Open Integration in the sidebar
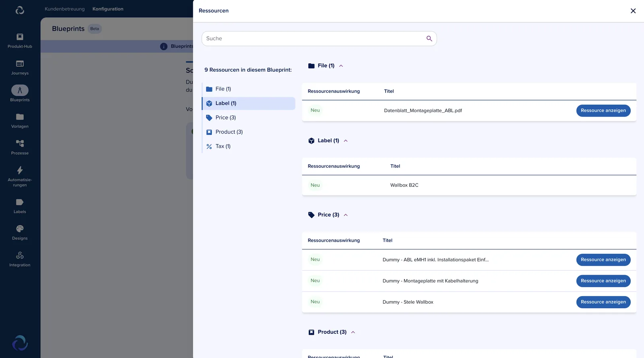Screen dimensions: 644x358 coord(20,259)
